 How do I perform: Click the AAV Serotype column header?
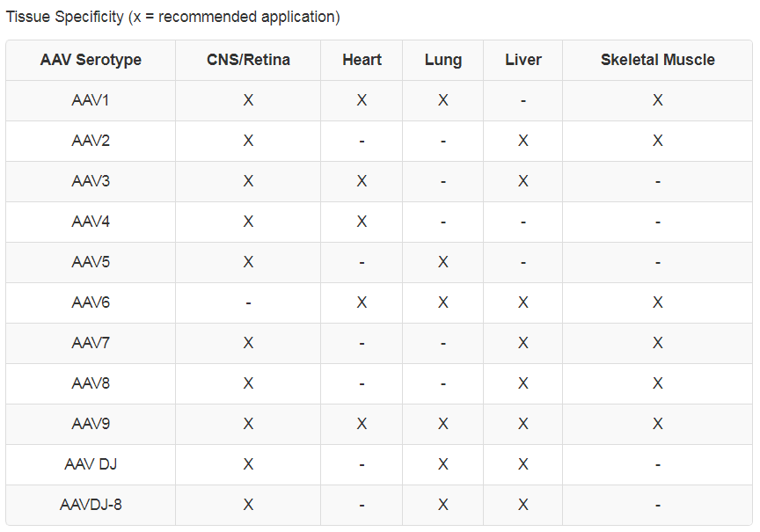[x=91, y=60]
